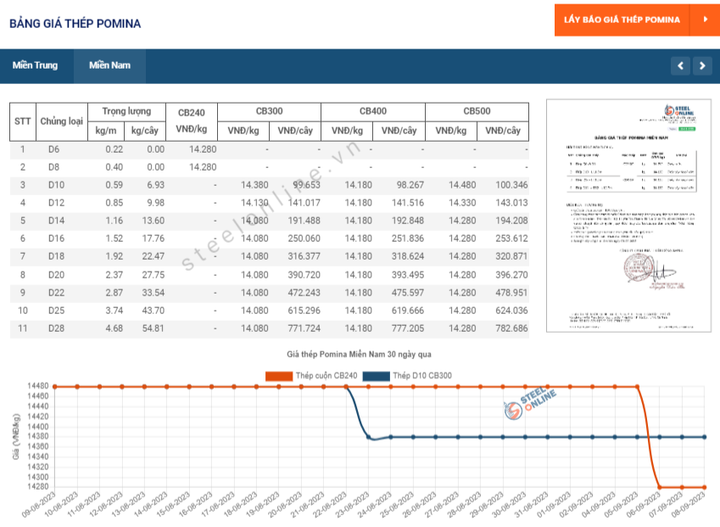
Task: Click the previous arrow in the tab bar
Action: point(681,66)
